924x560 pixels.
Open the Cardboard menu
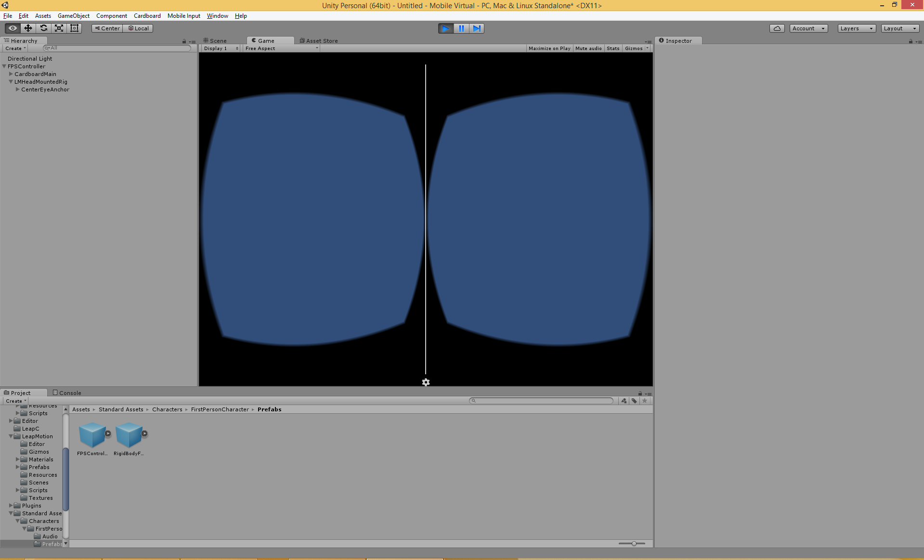tap(147, 16)
